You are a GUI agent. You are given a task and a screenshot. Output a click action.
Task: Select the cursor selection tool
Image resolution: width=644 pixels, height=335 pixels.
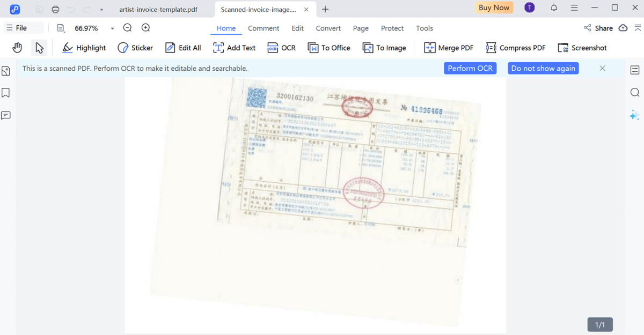click(39, 48)
